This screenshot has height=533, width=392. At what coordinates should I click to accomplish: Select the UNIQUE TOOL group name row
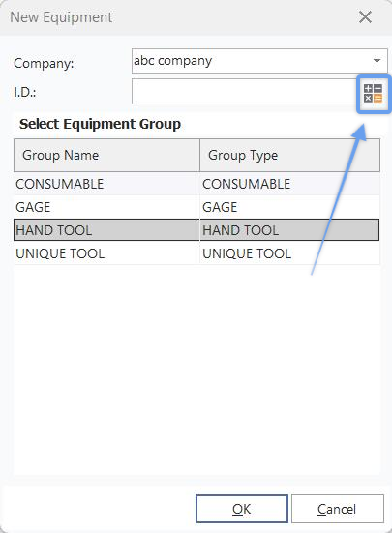click(x=106, y=253)
